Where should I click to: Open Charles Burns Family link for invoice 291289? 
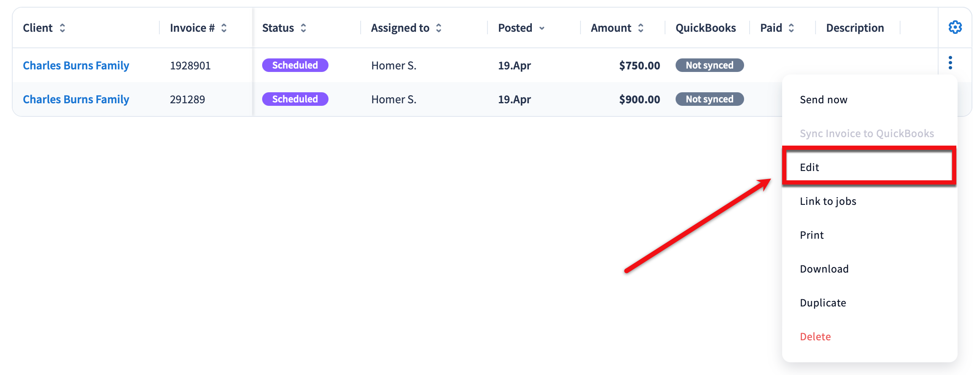tap(76, 99)
